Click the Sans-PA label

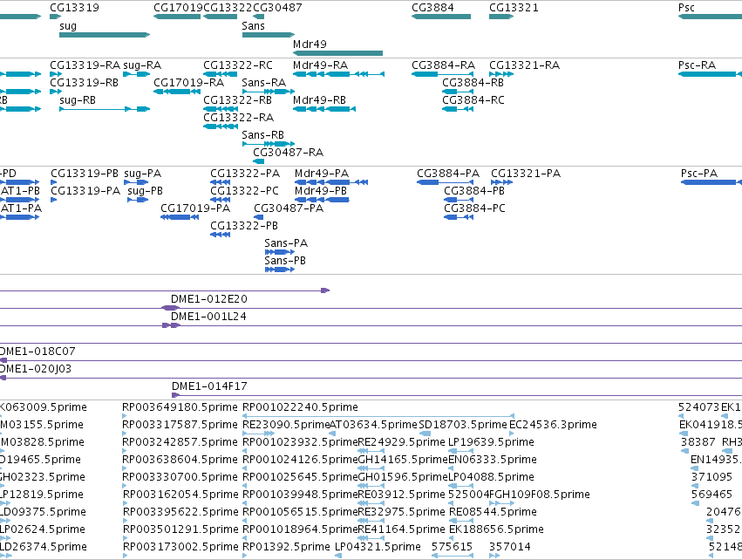click(286, 243)
